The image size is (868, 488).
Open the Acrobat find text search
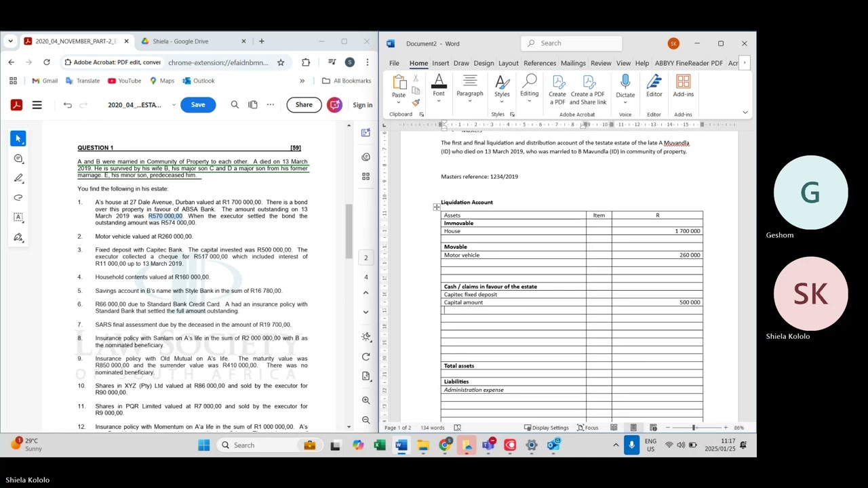[235, 105]
